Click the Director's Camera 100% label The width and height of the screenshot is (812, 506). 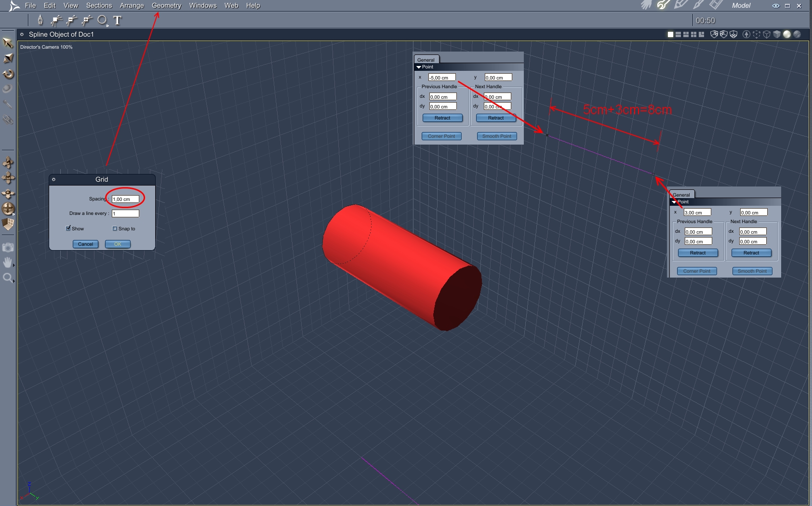click(46, 47)
